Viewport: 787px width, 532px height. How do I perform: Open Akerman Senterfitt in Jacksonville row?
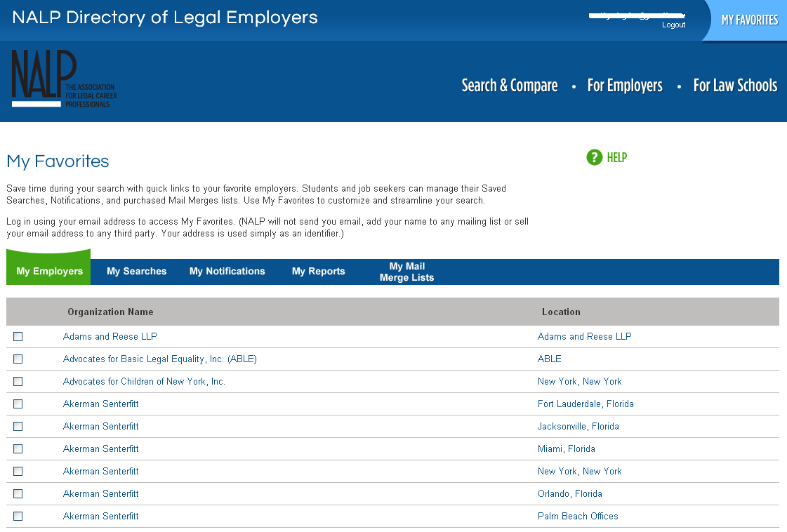tap(101, 426)
